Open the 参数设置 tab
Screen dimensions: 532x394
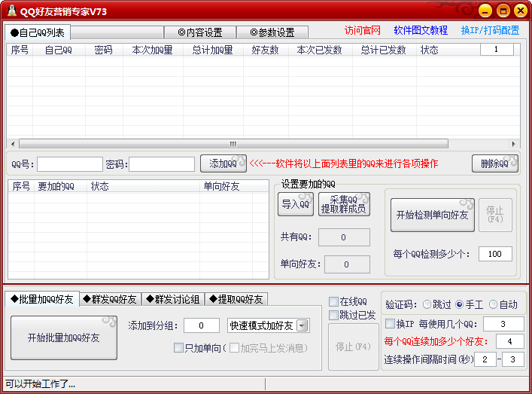coord(272,32)
